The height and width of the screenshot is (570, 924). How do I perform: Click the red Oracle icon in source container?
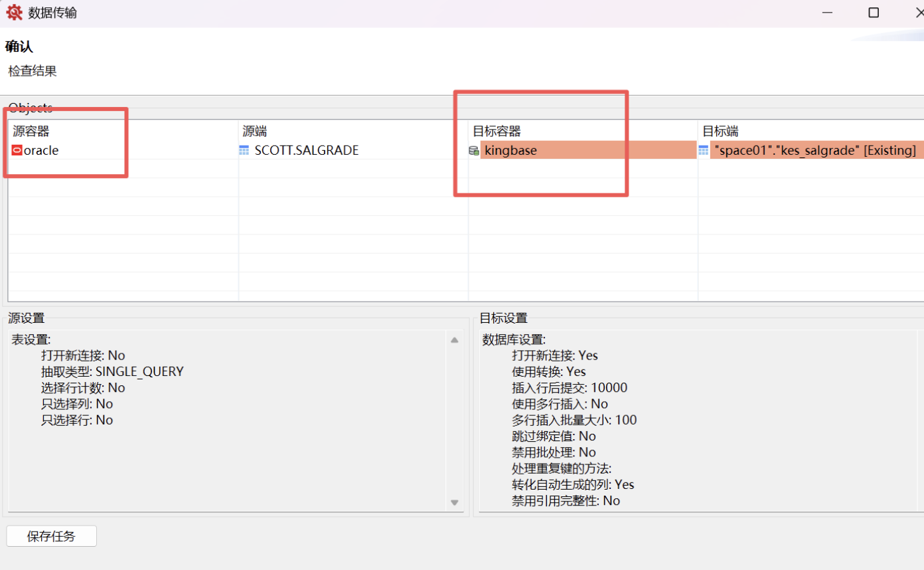click(17, 150)
